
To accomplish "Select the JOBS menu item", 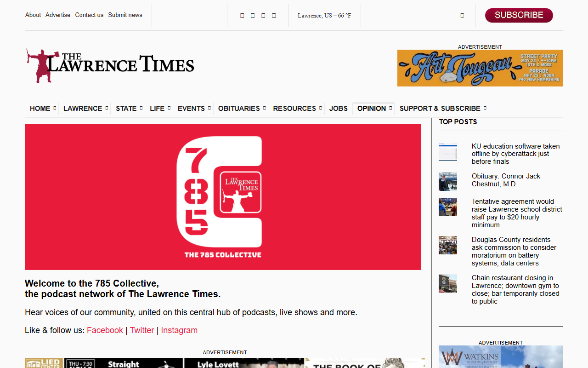I will click(339, 109).
